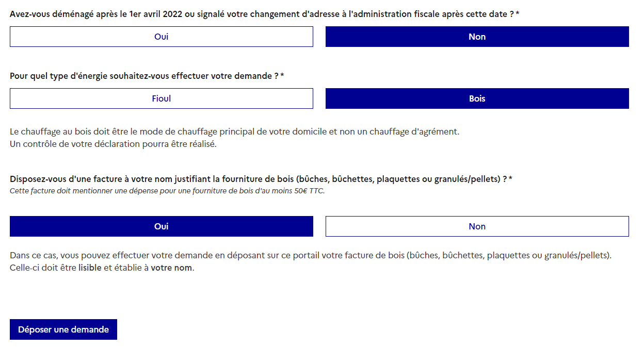
Task: Click the "Pour quel type d'énergie" question label
Action: 144,76
